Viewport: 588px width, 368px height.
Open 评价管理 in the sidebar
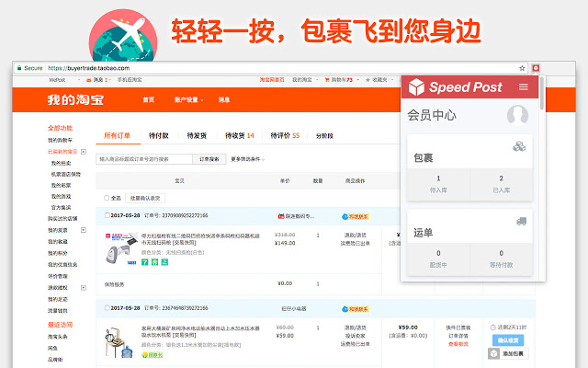click(58, 276)
